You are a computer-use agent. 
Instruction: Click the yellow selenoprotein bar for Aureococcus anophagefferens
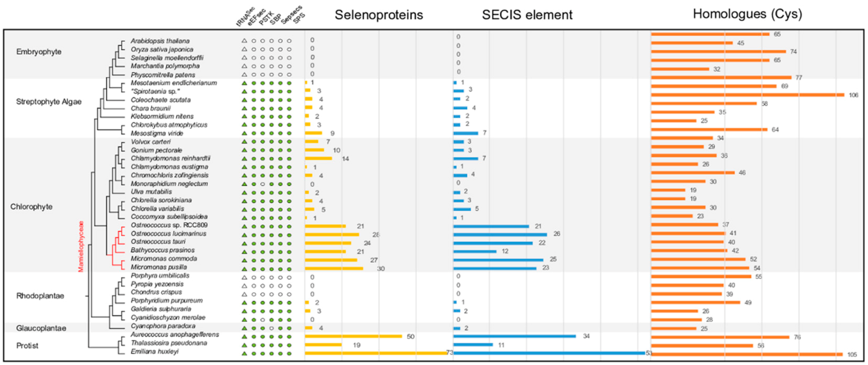click(353, 336)
